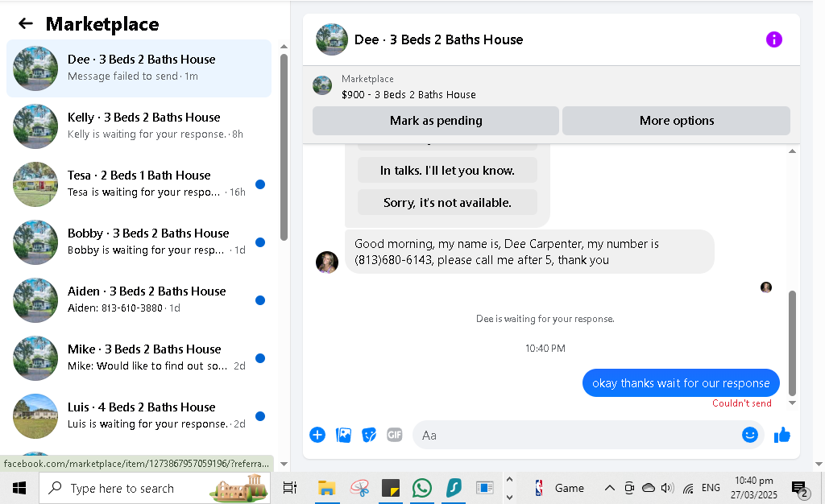
Task: Choose a GIF icon
Action: pos(395,435)
